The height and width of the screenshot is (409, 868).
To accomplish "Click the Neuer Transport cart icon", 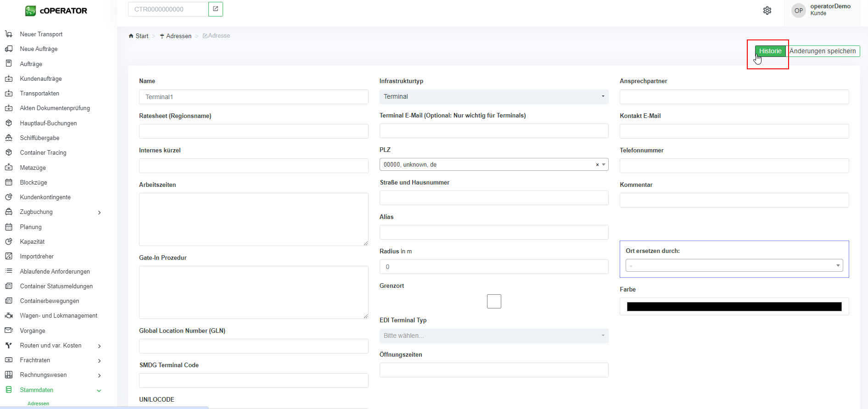I will (x=9, y=34).
